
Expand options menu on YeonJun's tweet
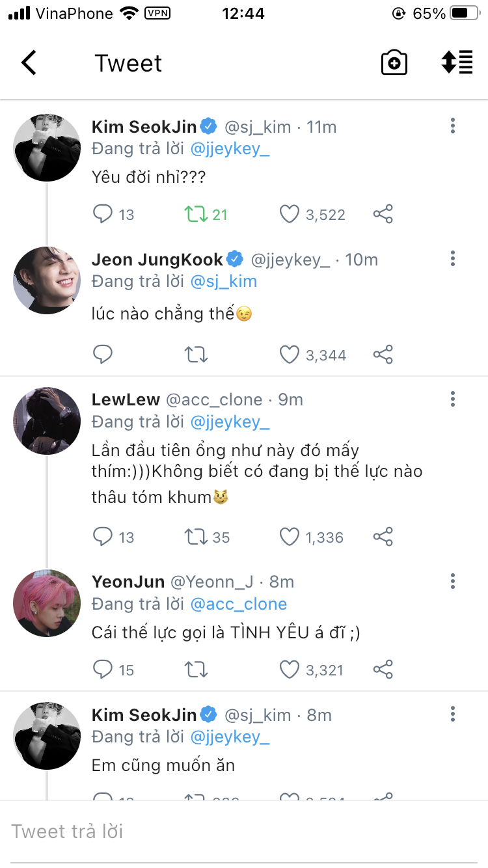click(x=453, y=581)
